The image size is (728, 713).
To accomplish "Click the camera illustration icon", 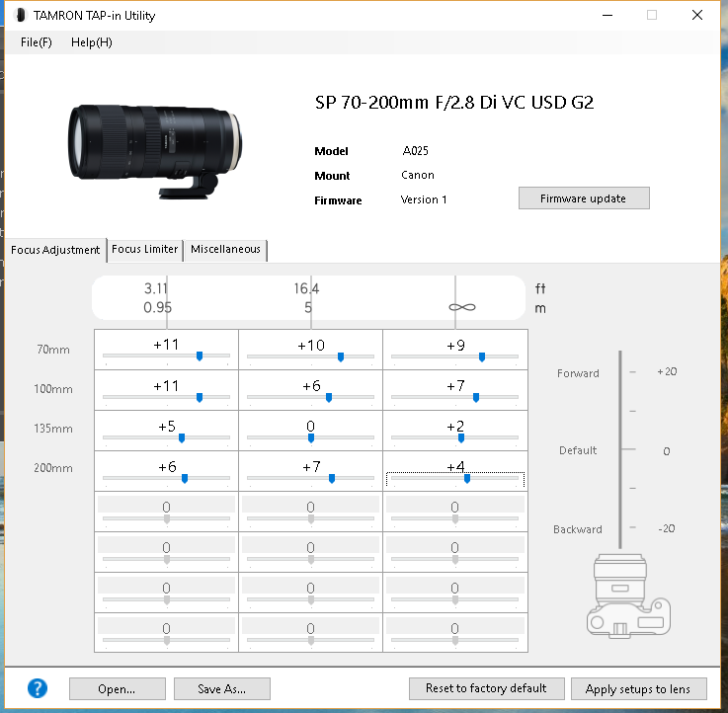I will (627, 596).
